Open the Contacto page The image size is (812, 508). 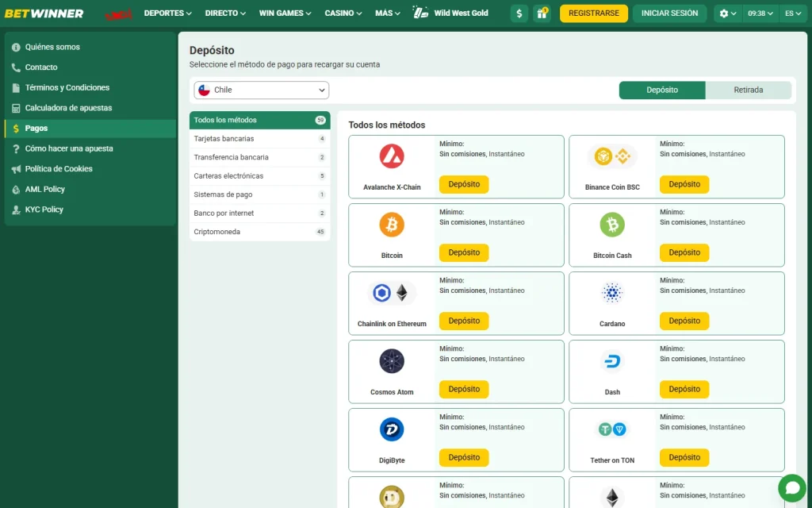(x=90, y=67)
